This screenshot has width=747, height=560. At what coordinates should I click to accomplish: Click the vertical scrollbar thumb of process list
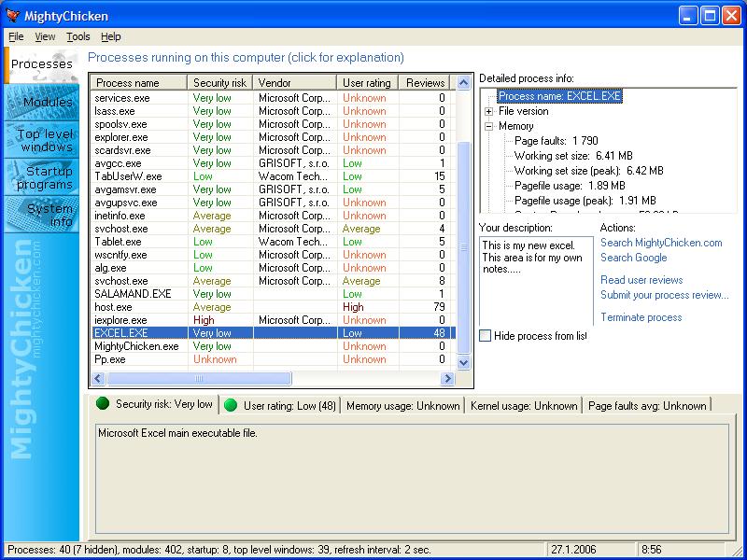pos(463,247)
